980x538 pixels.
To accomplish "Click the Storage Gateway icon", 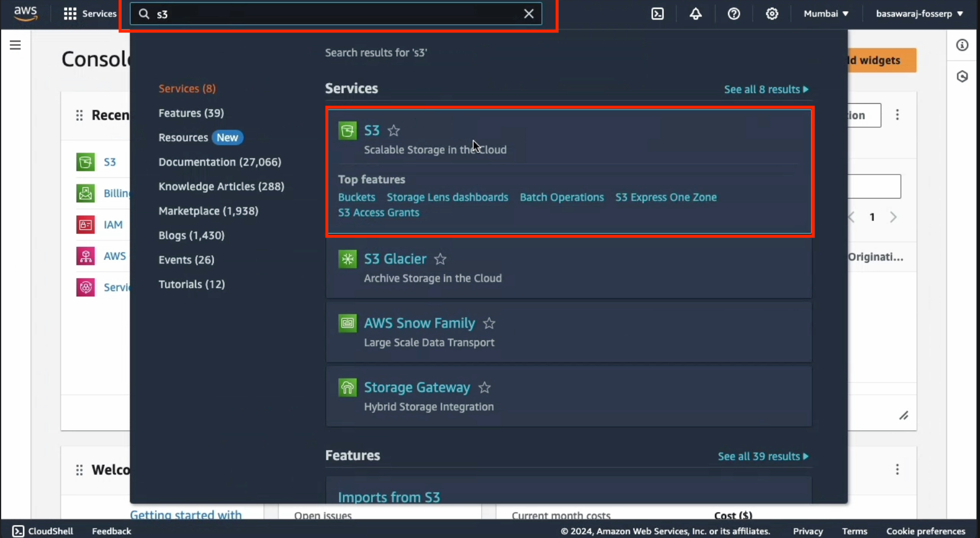I will (347, 387).
